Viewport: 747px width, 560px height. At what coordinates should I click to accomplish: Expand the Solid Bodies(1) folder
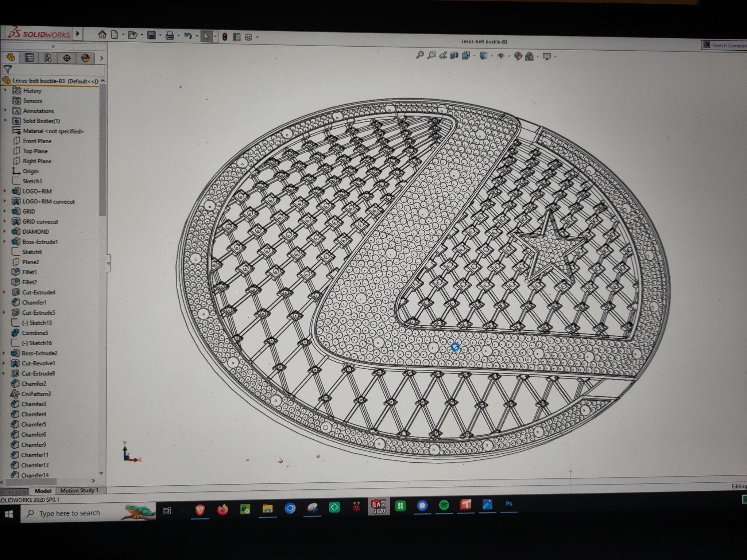pyautogui.click(x=5, y=120)
